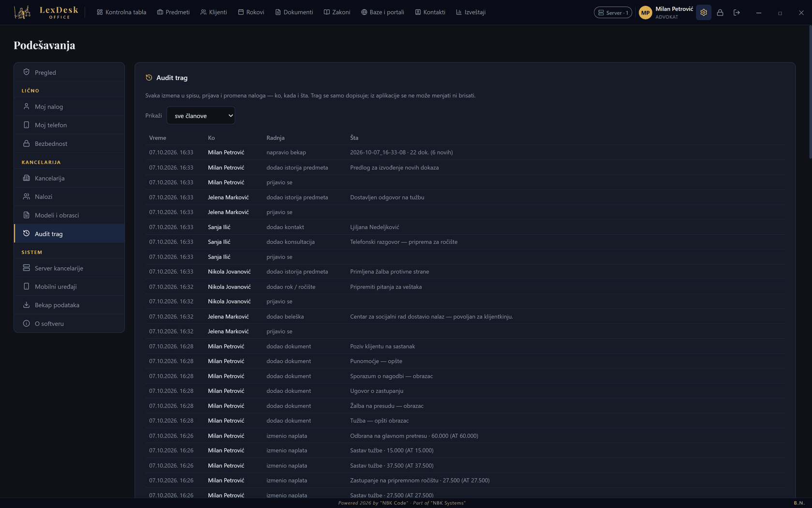Click the Mobilni uređaji device icon
This screenshot has height=508, width=812.
[x=27, y=286]
